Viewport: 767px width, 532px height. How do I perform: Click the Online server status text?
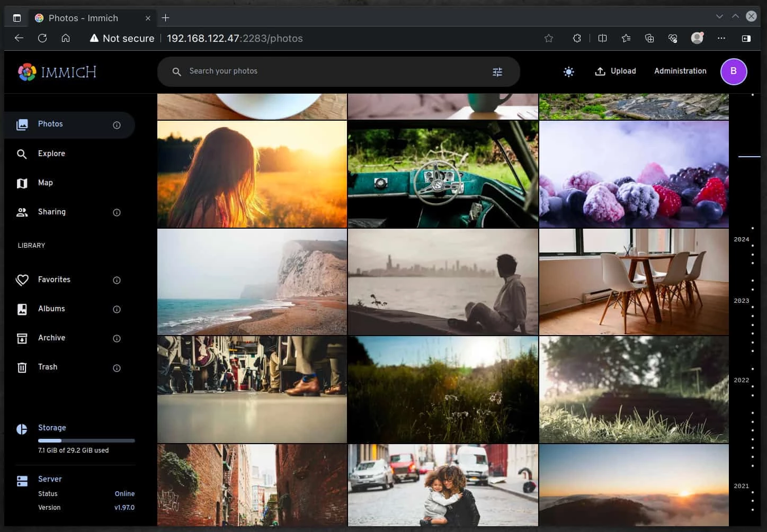click(x=124, y=494)
